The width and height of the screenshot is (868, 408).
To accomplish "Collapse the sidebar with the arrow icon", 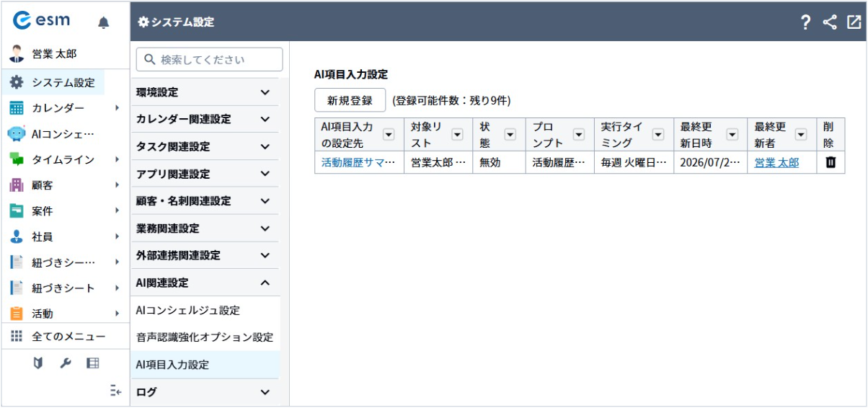I will pyautogui.click(x=115, y=391).
